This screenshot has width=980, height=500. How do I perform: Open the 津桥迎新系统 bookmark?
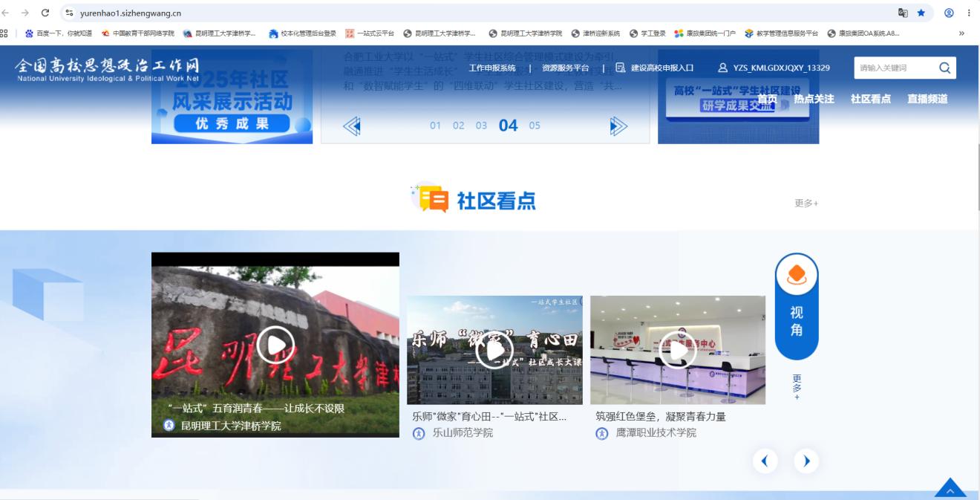[x=595, y=33]
